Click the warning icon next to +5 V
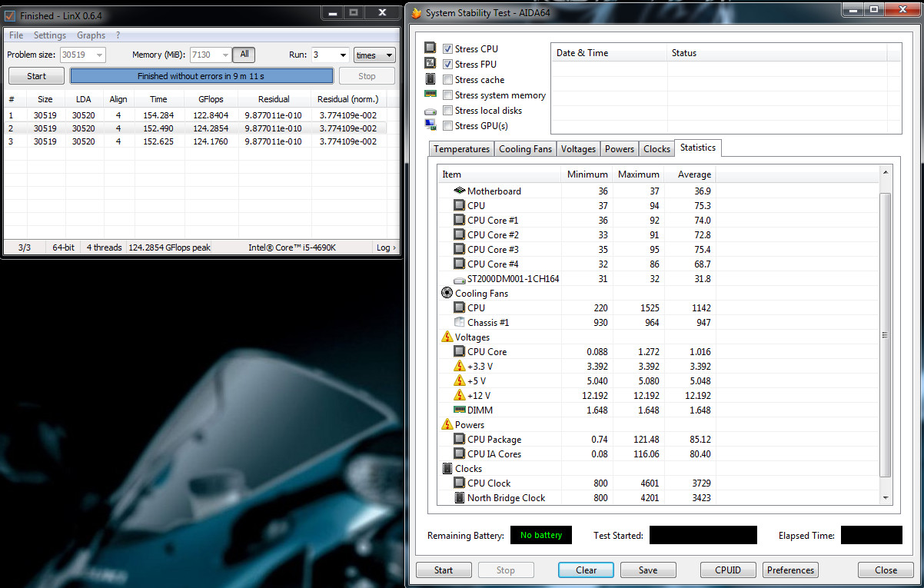924x588 pixels. click(x=460, y=380)
